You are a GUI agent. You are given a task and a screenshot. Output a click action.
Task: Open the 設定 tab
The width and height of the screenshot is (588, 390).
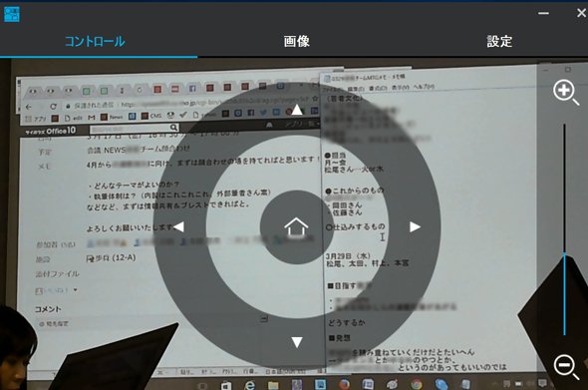[499, 41]
